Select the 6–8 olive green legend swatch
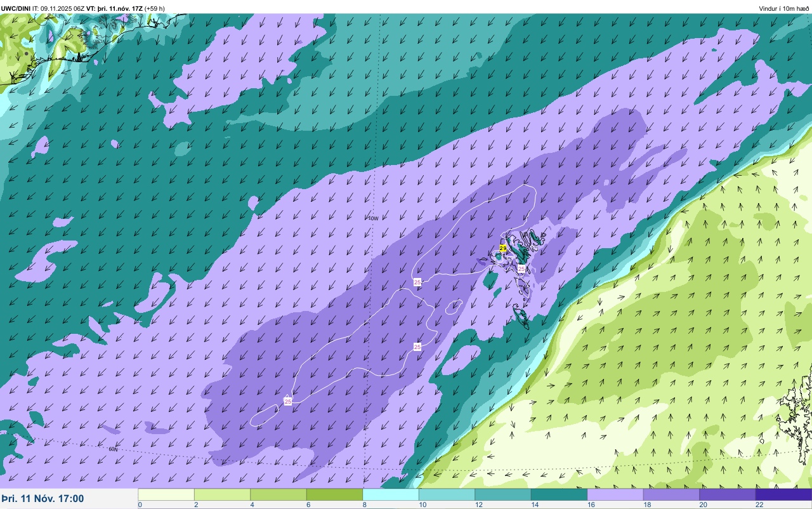Image resolution: width=812 pixels, height=509 pixels. (x=334, y=494)
